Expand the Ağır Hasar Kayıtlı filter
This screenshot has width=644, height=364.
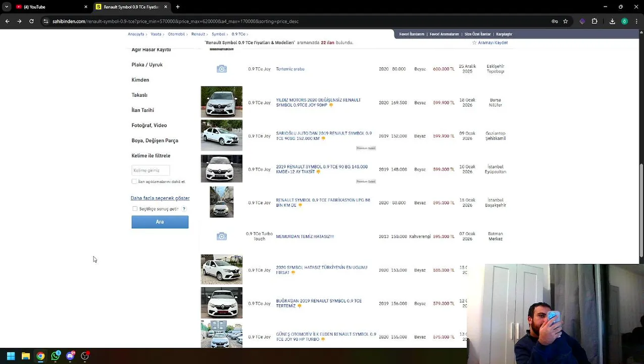(151, 50)
